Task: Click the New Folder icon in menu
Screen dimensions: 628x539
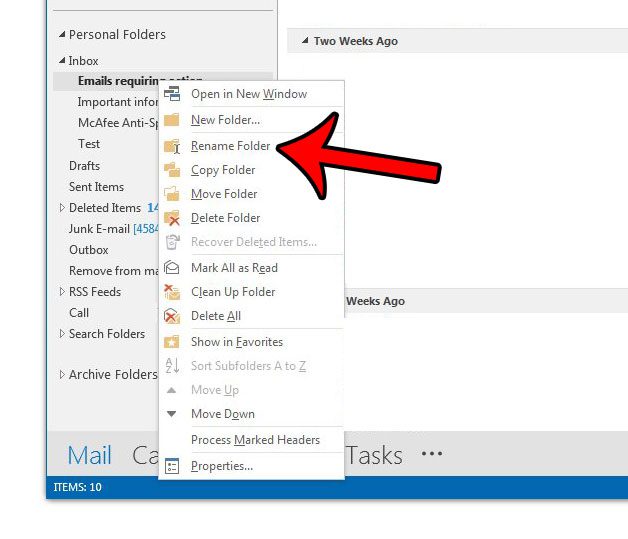Action: click(172, 120)
